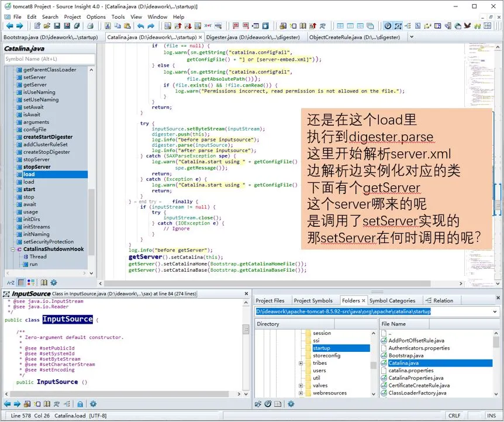Viewport: 504px width, 422px height.
Task: Open symbol panel gear settings
Action: point(54,282)
